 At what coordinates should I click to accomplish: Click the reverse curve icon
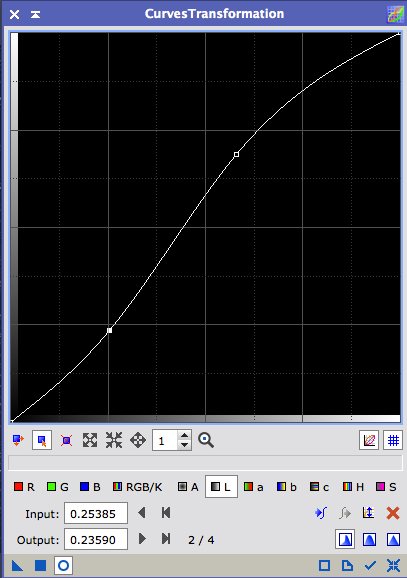369,513
